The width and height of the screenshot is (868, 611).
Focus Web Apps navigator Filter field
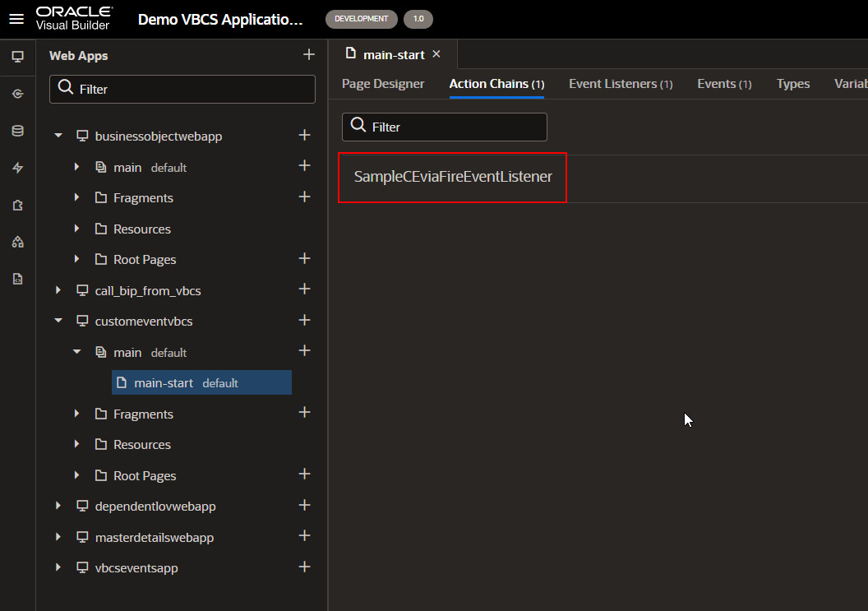(x=182, y=89)
